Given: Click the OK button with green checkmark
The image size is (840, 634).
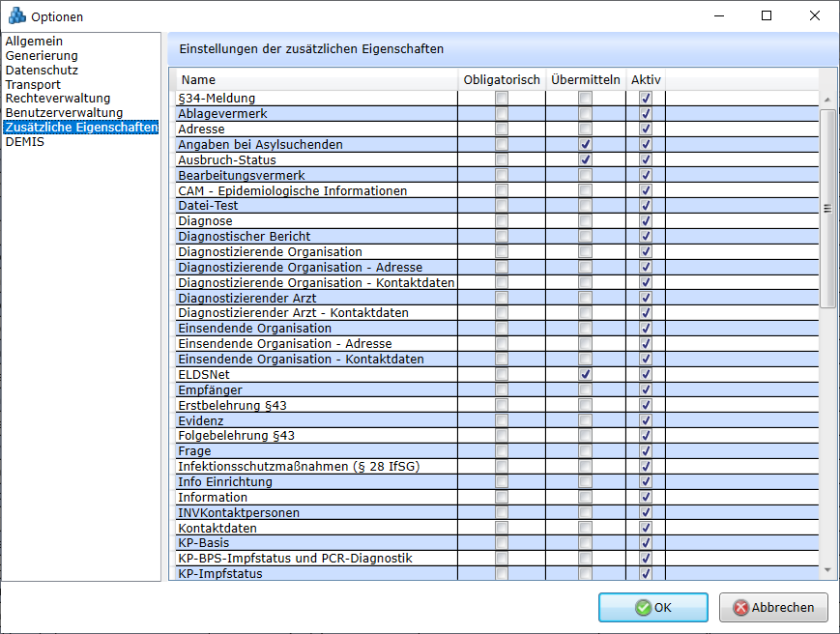Looking at the screenshot, I should coord(653,608).
